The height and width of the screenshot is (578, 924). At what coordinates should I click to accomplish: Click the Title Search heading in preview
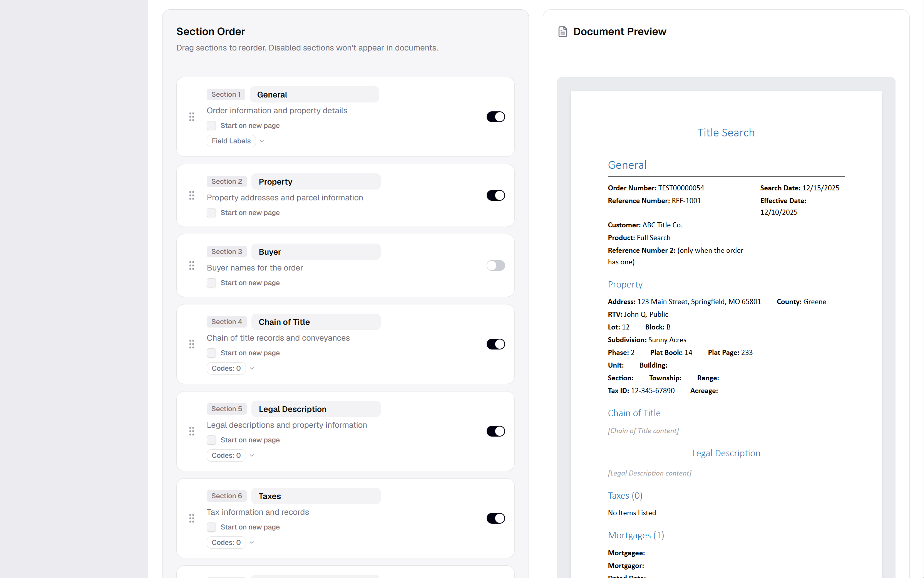point(726,133)
